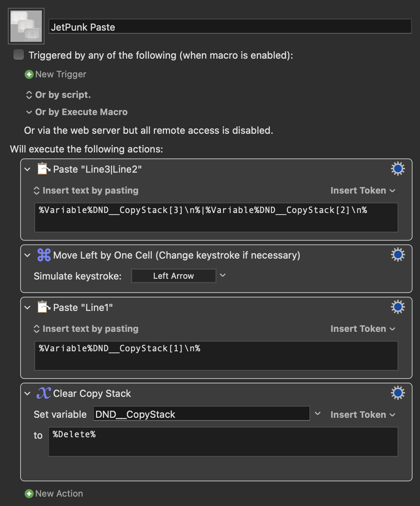Open gear menu for Paste "Line3|Line2" action
Image resolution: width=420 pixels, height=506 pixels.
[x=398, y=169]
